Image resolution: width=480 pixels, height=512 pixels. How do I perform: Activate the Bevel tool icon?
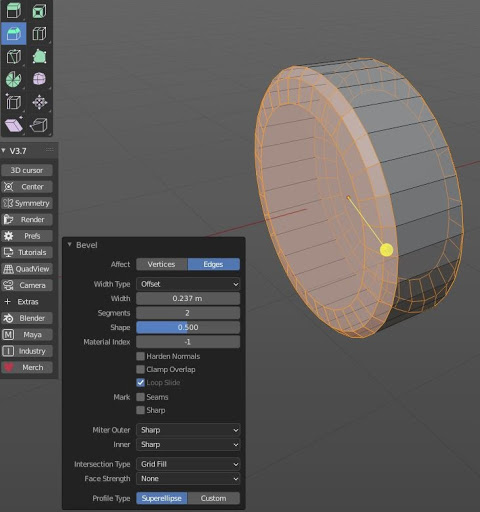[x=14, y=34]
